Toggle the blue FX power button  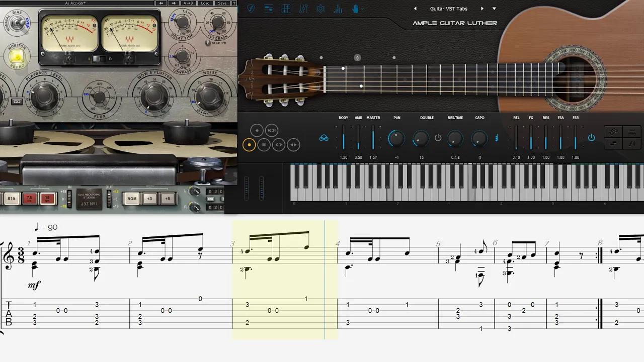pyautogui.click(x=591, y=137)
